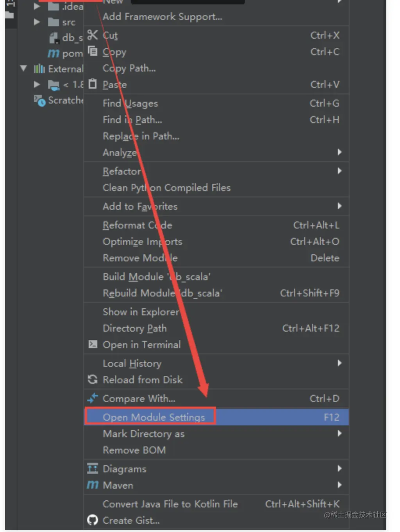The image size is (400, 532).
Task: Click the Diagrams icon
Action: point(93,468)
